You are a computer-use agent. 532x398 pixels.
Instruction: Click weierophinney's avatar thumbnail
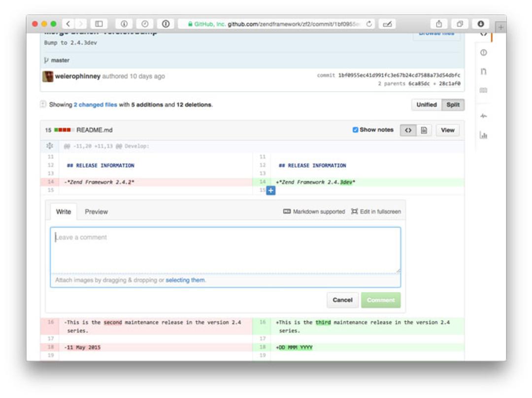coord(48,76)
